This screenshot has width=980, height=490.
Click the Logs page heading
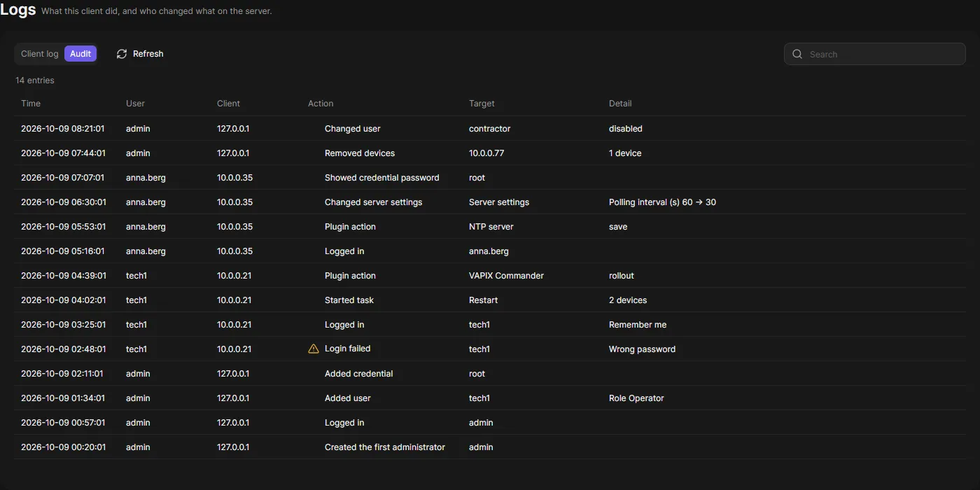click(18, 10)
